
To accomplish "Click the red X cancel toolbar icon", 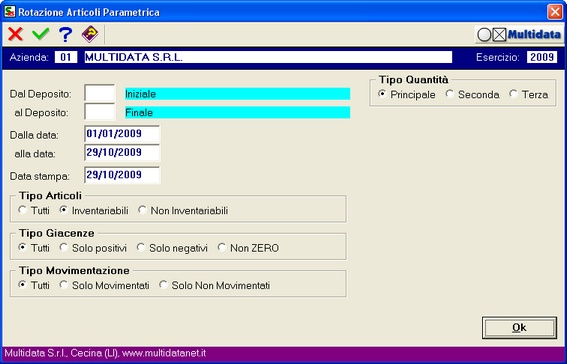I will pyautogui.click(x=15, y=35).
